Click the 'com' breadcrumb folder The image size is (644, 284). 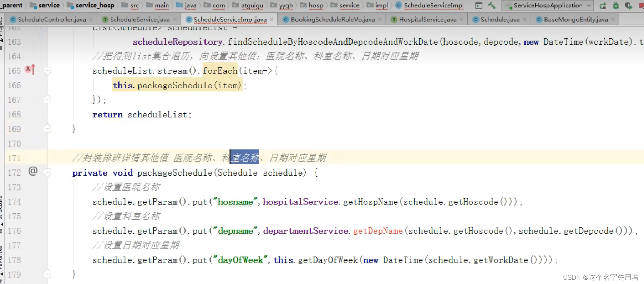coord(215,5)
